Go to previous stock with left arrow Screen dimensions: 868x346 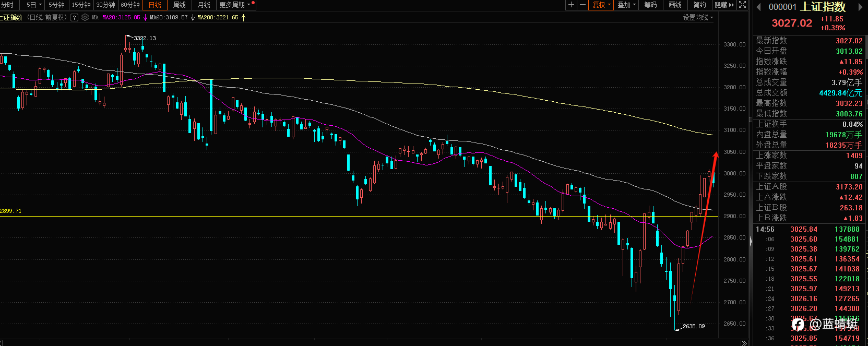pos(758,7)
